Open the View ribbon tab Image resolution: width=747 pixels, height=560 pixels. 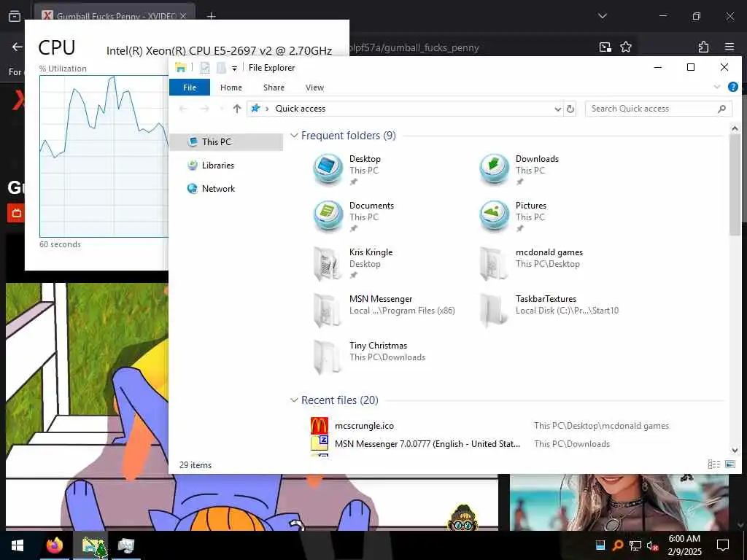point(314,87)
